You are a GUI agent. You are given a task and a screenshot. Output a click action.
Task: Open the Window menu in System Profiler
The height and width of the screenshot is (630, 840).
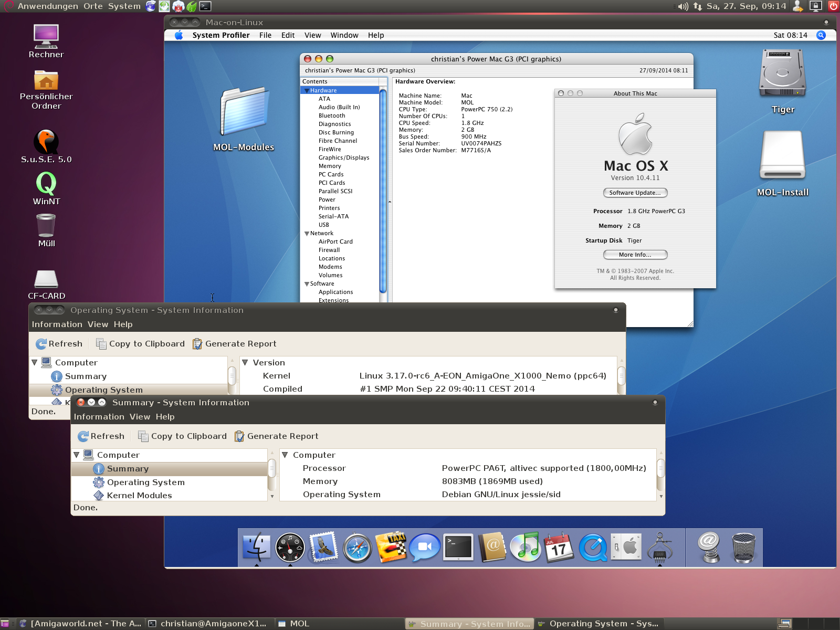pyautogui.click(x=344, y=35)
